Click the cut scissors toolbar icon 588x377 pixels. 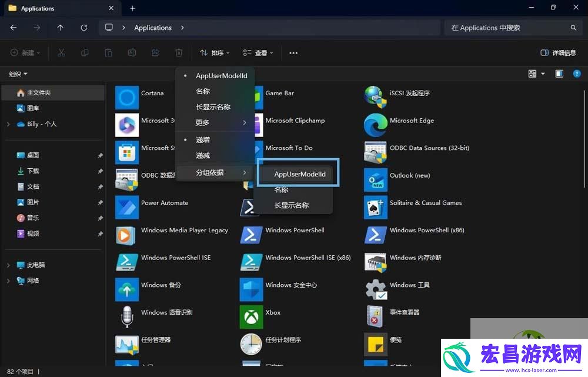click(62, 53)
